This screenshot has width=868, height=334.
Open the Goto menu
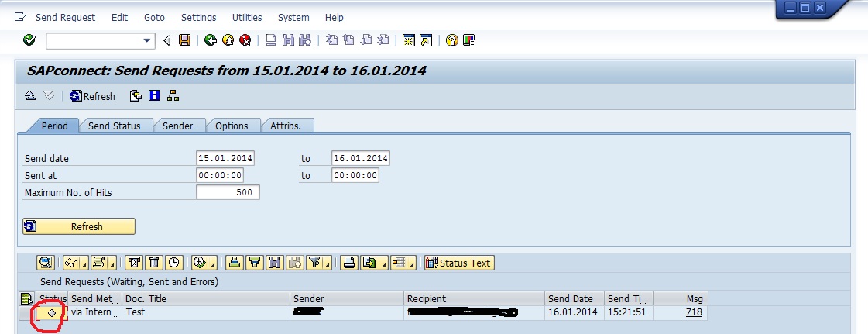coord(154,18)
